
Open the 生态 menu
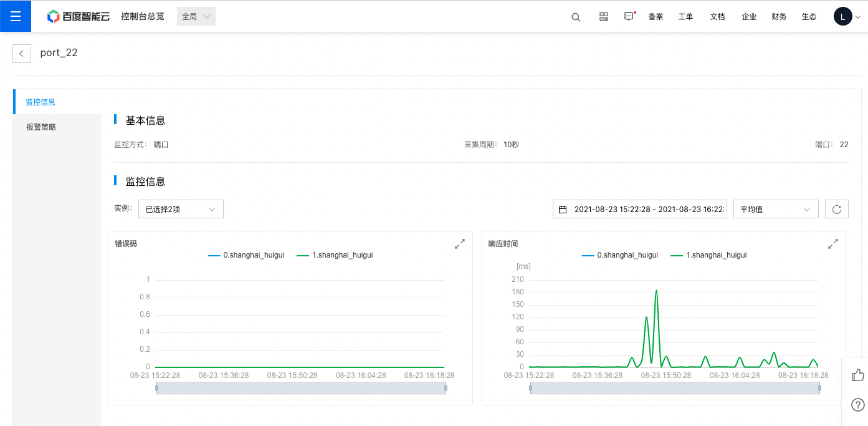coord(809,17)
